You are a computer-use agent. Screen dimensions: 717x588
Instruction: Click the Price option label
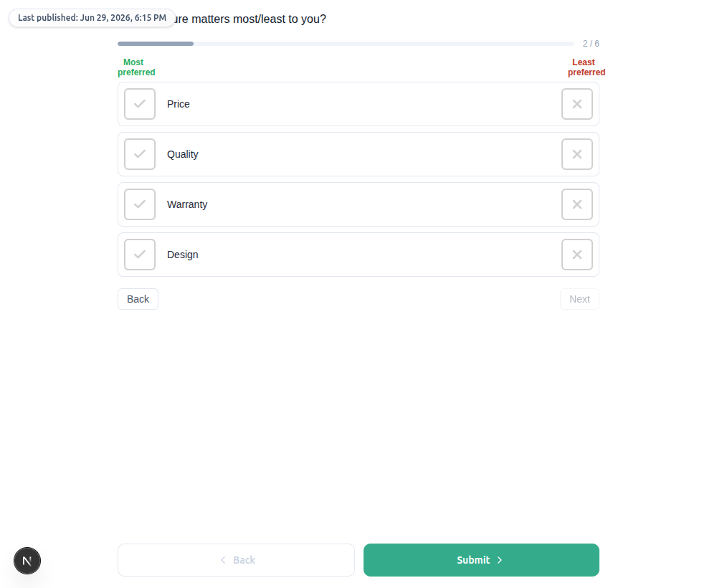pyautogui.click(x=178, y=104)
